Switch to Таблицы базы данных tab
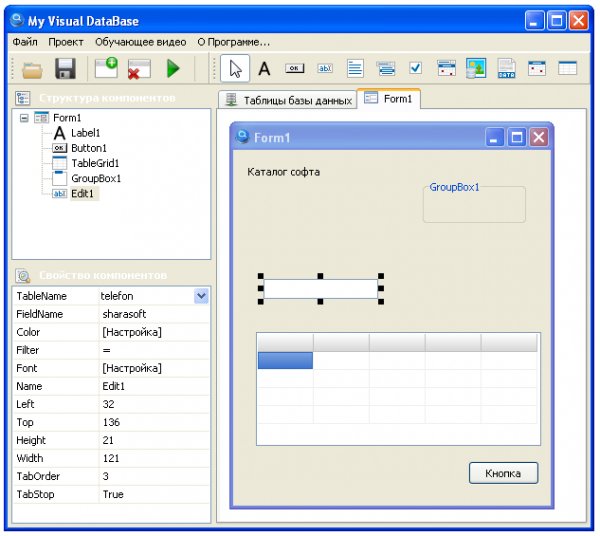The height and width of the screenshot is (536, 600). 287,100
